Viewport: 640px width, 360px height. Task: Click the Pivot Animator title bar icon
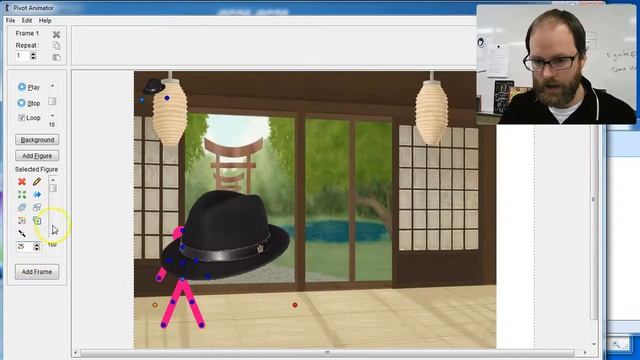pyautogui.click(x=7, y=7)
